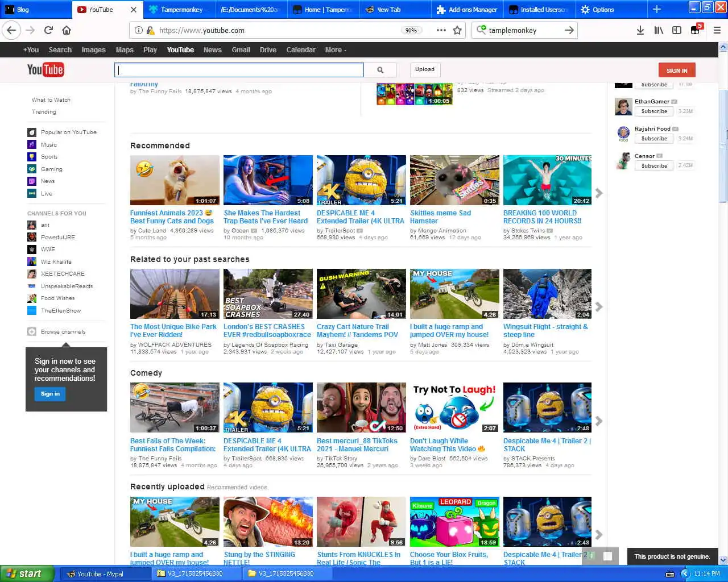Screen dimensions: 728x582
Task: Open Tampermonkey extension icon with badge
Action: click(x=696, y=30)
